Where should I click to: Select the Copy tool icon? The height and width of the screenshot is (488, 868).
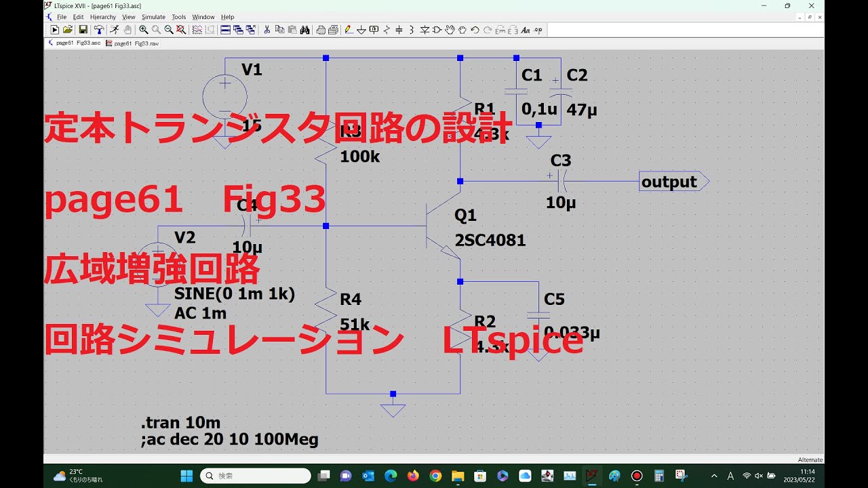coord(280,30)
